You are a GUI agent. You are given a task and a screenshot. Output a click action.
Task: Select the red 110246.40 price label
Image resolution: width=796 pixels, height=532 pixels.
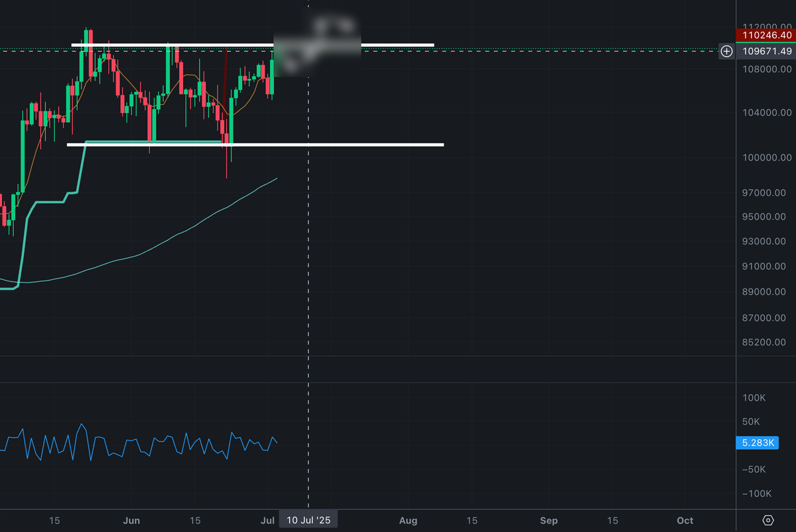pos(765,35)
